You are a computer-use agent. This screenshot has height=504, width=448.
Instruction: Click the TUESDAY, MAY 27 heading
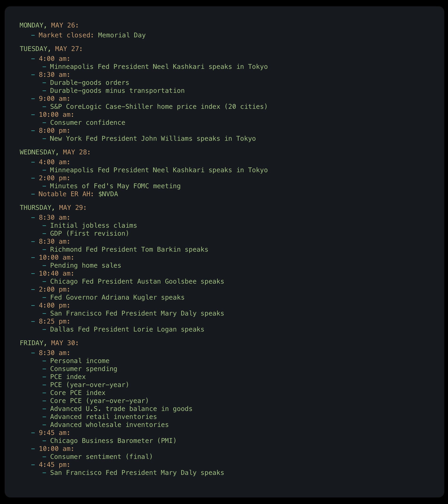[51, 49]
